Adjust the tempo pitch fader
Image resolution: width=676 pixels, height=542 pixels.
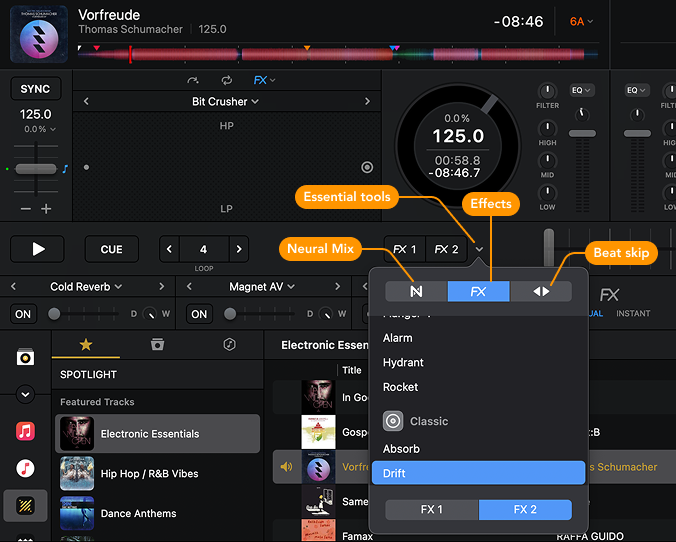point(36,169)
